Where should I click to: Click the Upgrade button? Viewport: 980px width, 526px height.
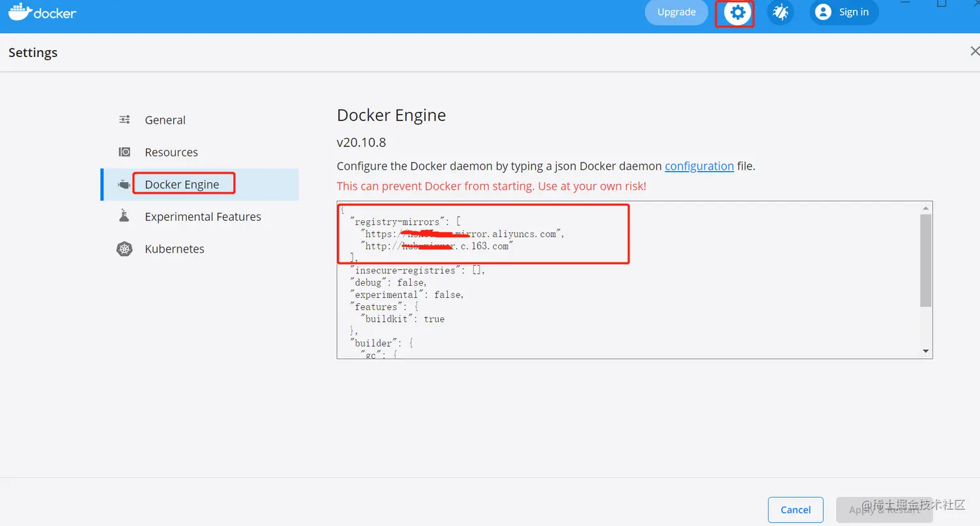click(676, 12)
